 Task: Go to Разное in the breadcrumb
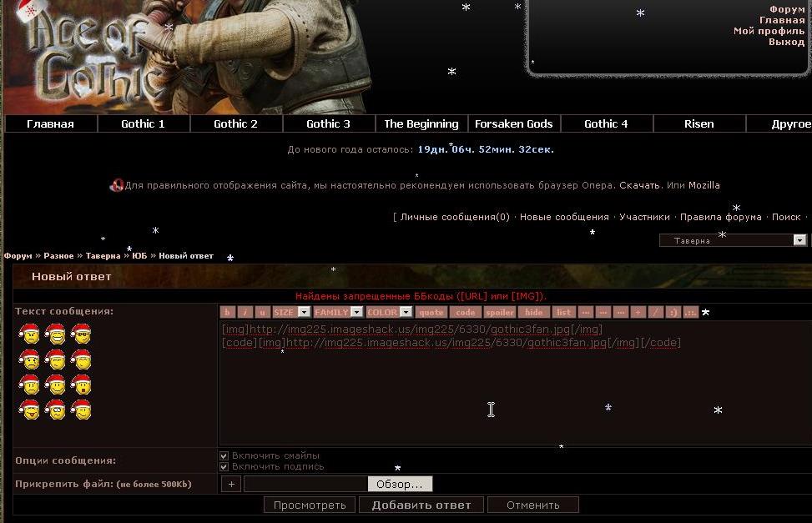pos(58,256)
